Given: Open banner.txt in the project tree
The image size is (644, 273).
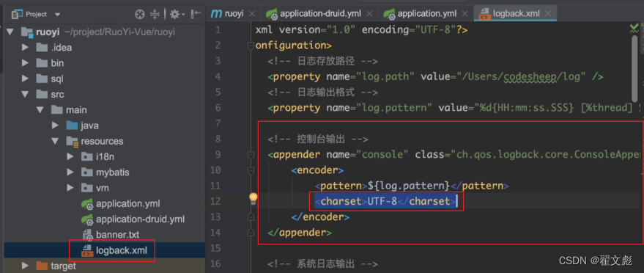Looking at the screenshot, I should point(111,235).
